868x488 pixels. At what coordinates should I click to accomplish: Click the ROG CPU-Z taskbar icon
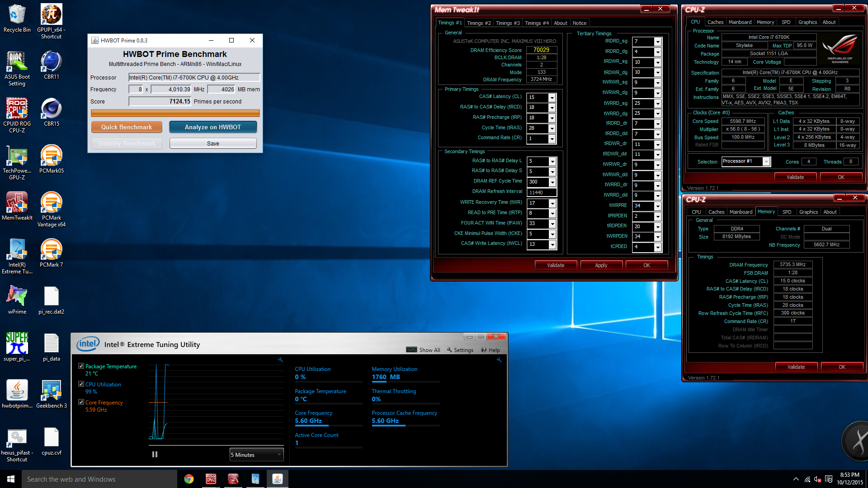click(211, 479)
